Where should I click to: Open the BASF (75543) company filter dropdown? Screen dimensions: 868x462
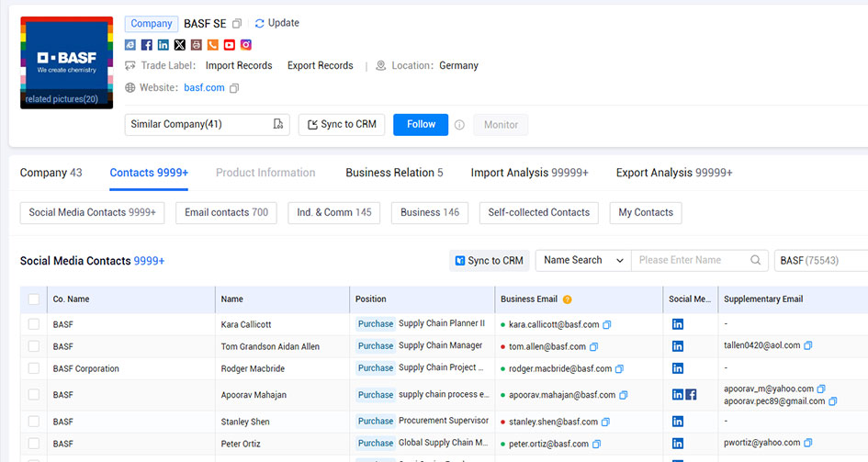tap(821, 261)
